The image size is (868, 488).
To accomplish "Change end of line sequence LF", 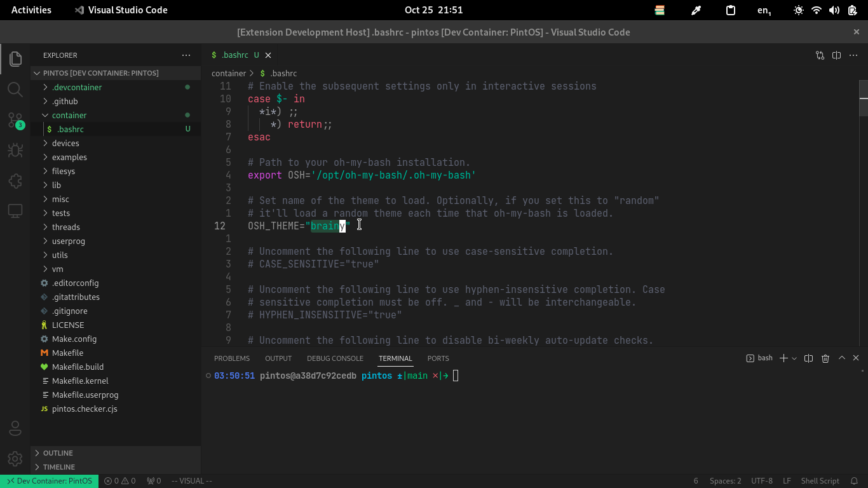I will [787, 481].
